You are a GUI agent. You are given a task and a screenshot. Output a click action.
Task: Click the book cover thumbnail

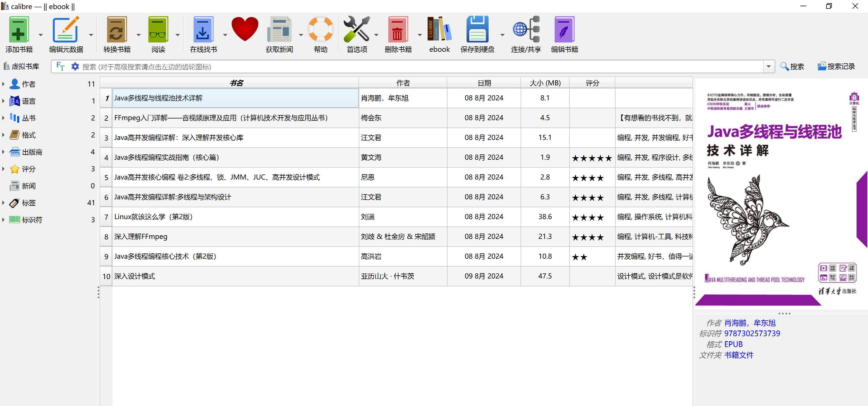pos(781,194)
